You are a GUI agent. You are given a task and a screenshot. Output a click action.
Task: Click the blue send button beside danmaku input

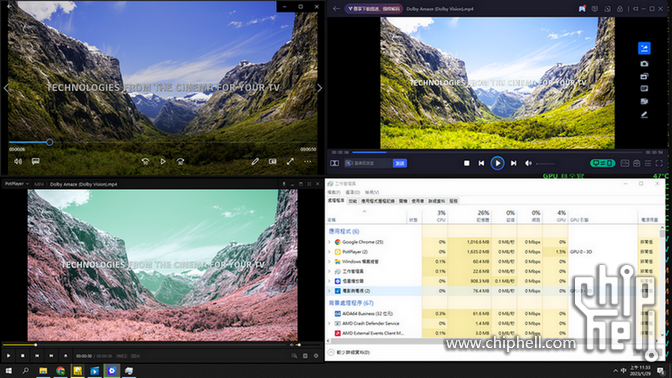[x=400, y=163]
